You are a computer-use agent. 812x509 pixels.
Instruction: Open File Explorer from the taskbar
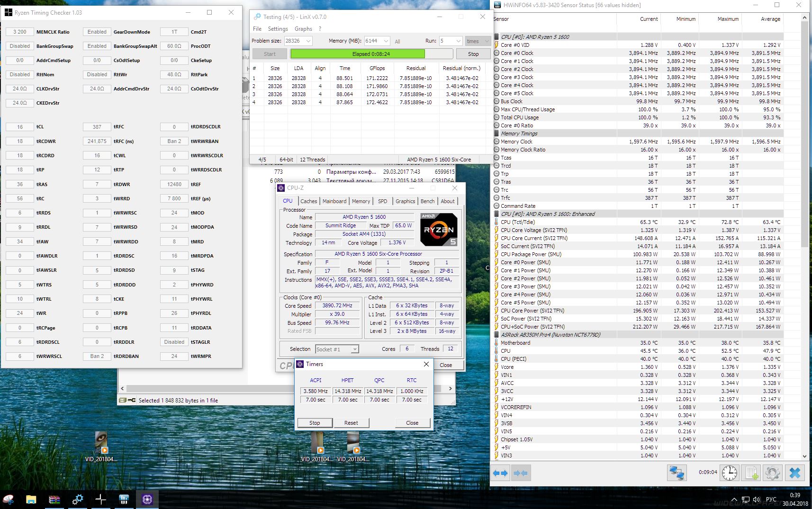[31, 499]
